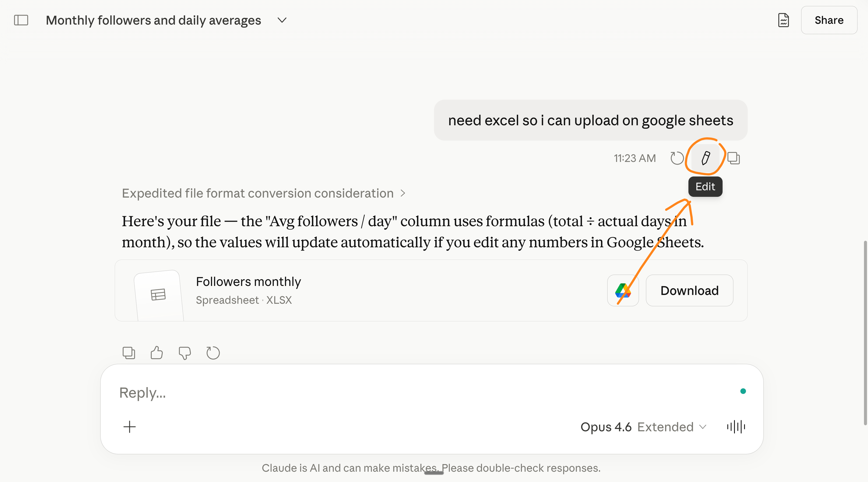868x482 pixels.
Task: Click the Share button
Action: (829, 20)
